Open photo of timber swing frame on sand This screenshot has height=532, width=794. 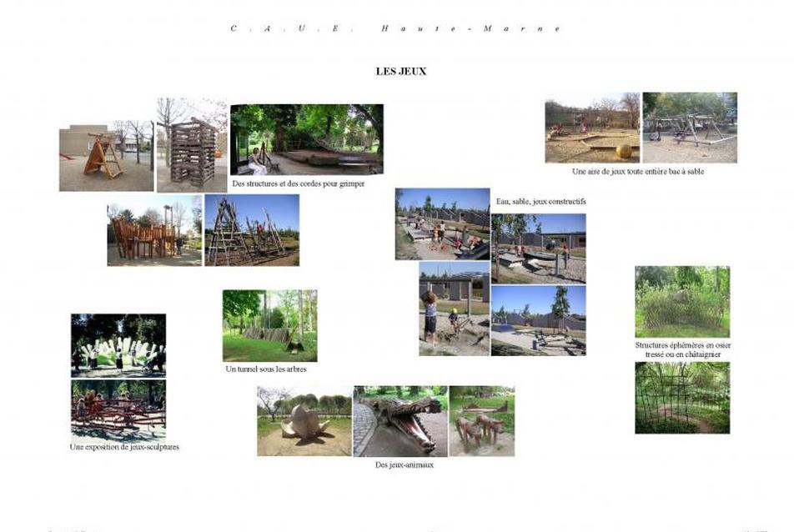pos(690,128)
